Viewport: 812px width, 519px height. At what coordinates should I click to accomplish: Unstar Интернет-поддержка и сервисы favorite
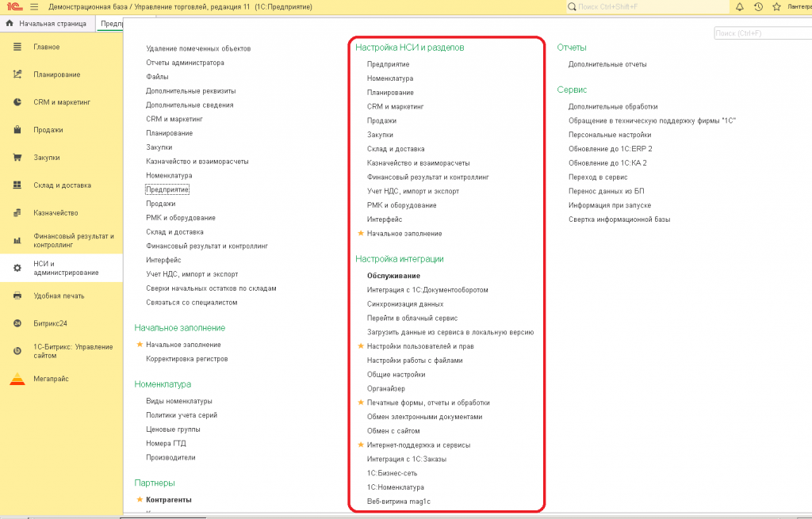tap(361, 445)
